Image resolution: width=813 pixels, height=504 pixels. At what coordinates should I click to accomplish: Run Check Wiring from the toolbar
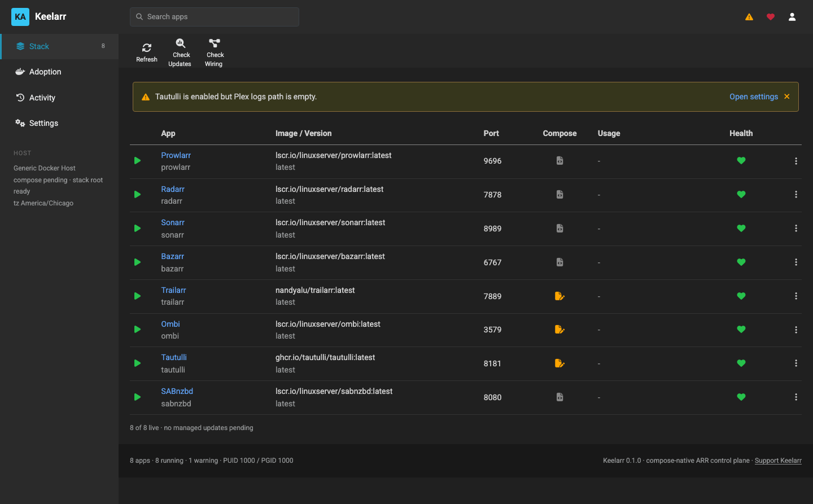click(214, 52)
